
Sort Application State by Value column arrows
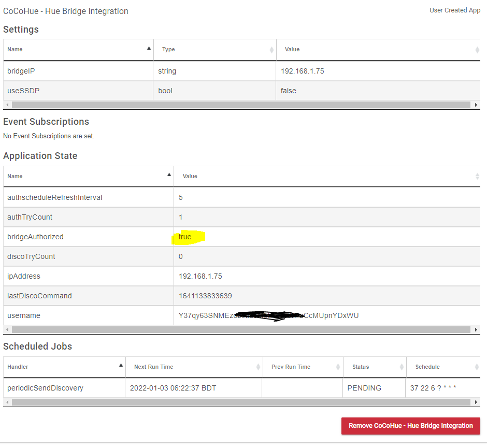[x=477, y=176]
